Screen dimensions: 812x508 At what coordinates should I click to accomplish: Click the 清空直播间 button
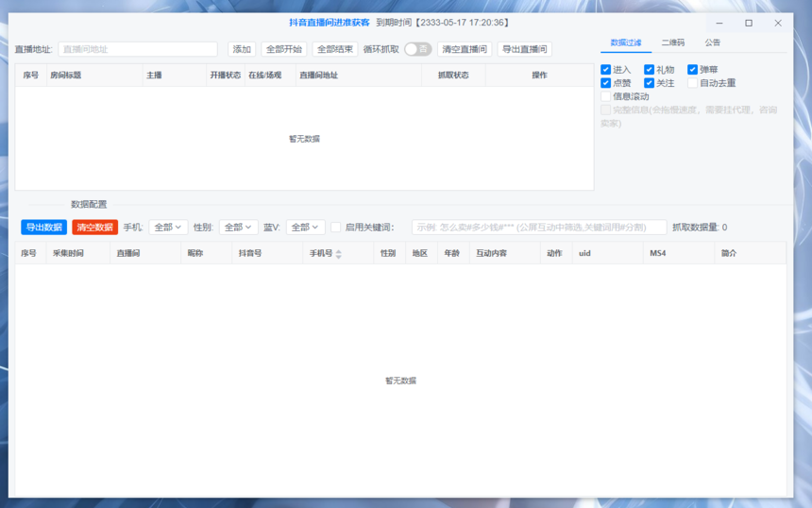pos(465,49)
